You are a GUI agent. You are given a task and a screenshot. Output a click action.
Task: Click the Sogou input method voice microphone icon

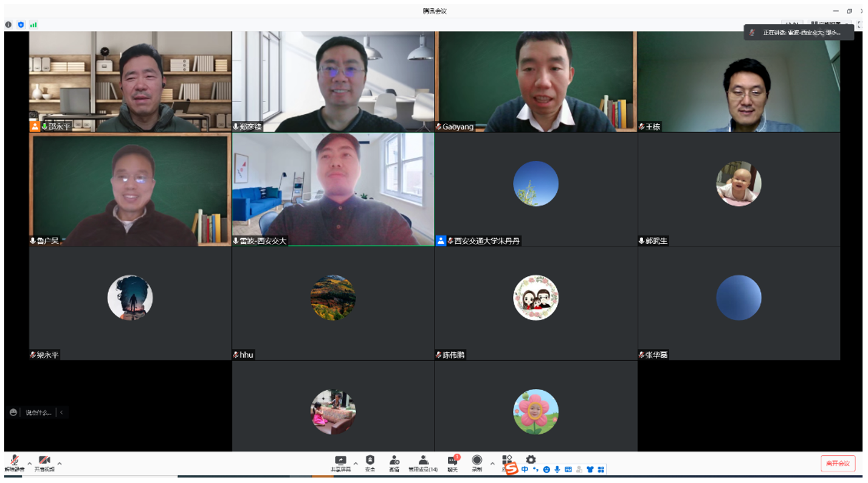(557, 470)
